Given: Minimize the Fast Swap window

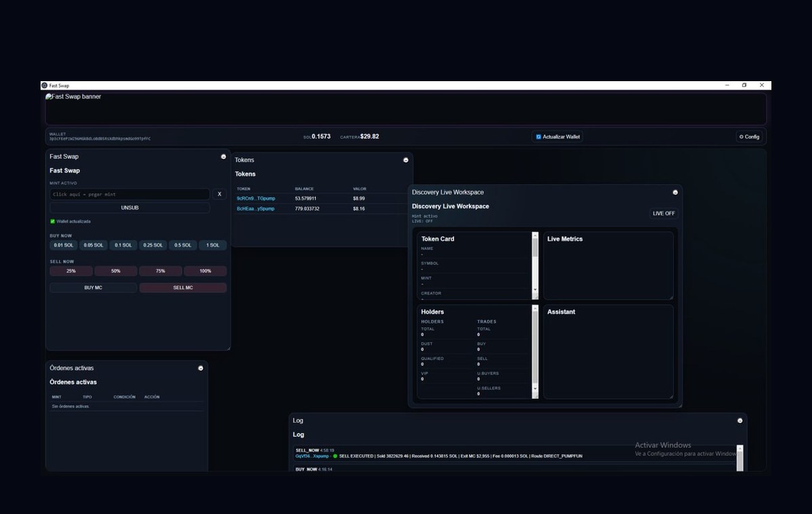Looking at the screenshot, I should tap(727, 85).
